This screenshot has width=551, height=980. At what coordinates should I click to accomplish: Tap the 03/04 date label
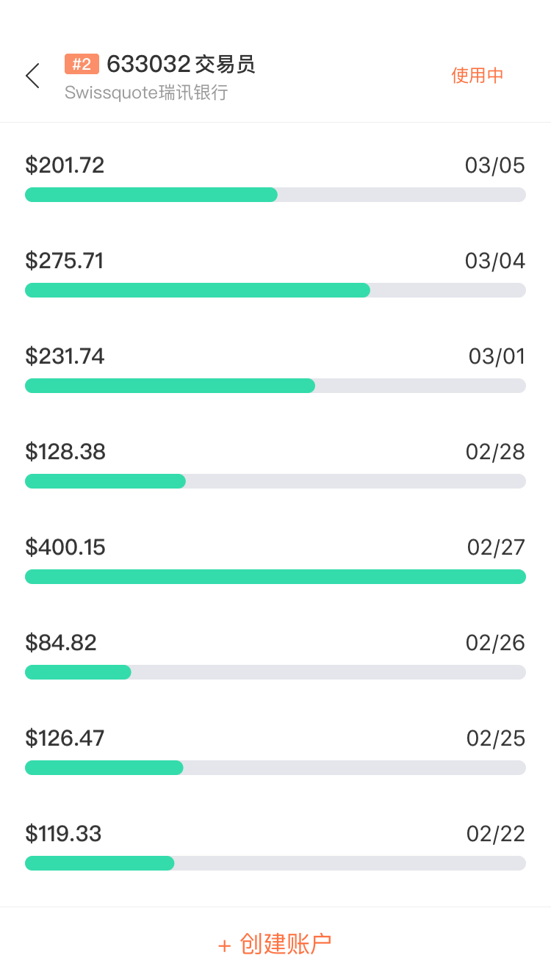tap(495, 261)
